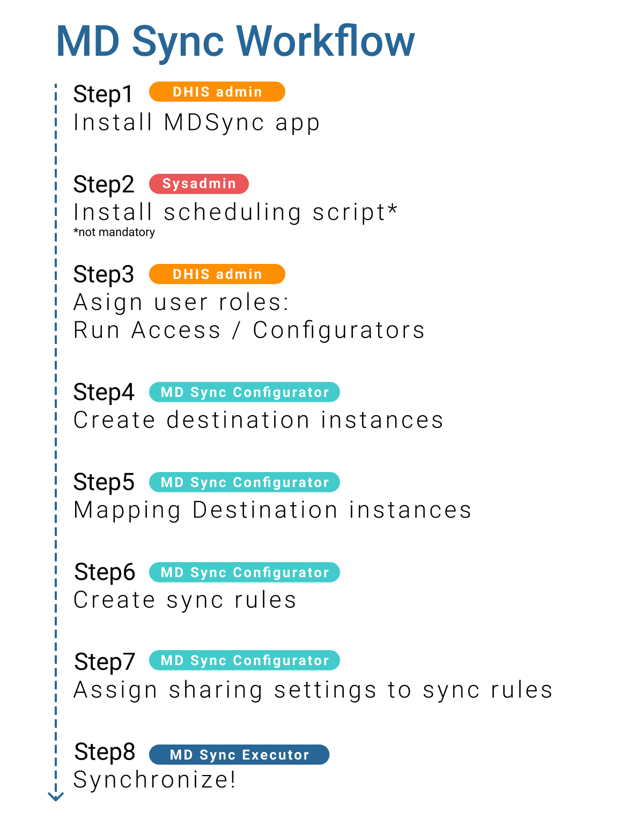Click MD Sync Configurator badge at Step4

pyautogui.click(x=245, y=392)
